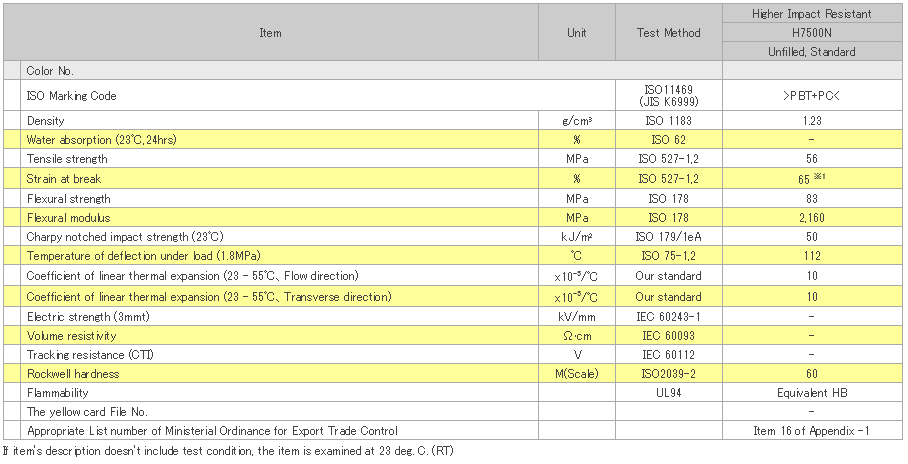Click the >PBT+PC< marking code value
This screenshot has width=908, height=464.
pos(811,96)
